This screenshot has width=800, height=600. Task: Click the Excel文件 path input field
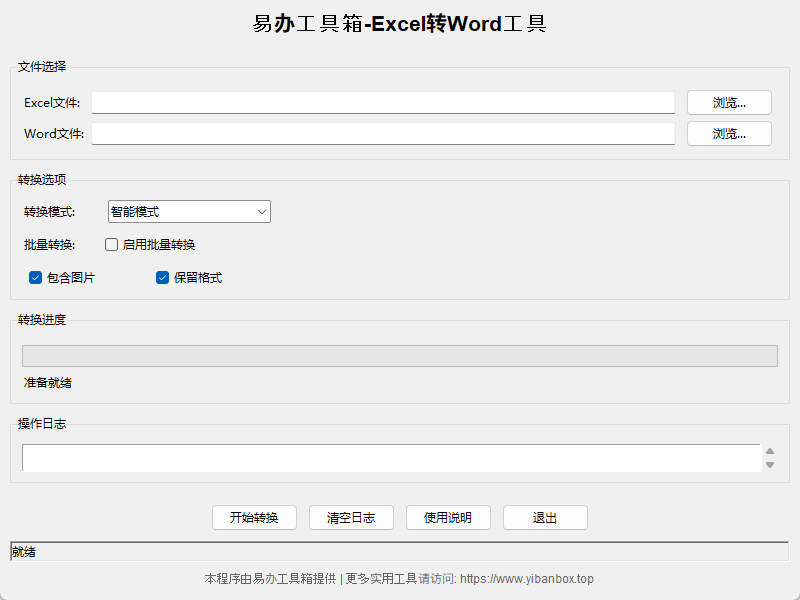point(383,103)
